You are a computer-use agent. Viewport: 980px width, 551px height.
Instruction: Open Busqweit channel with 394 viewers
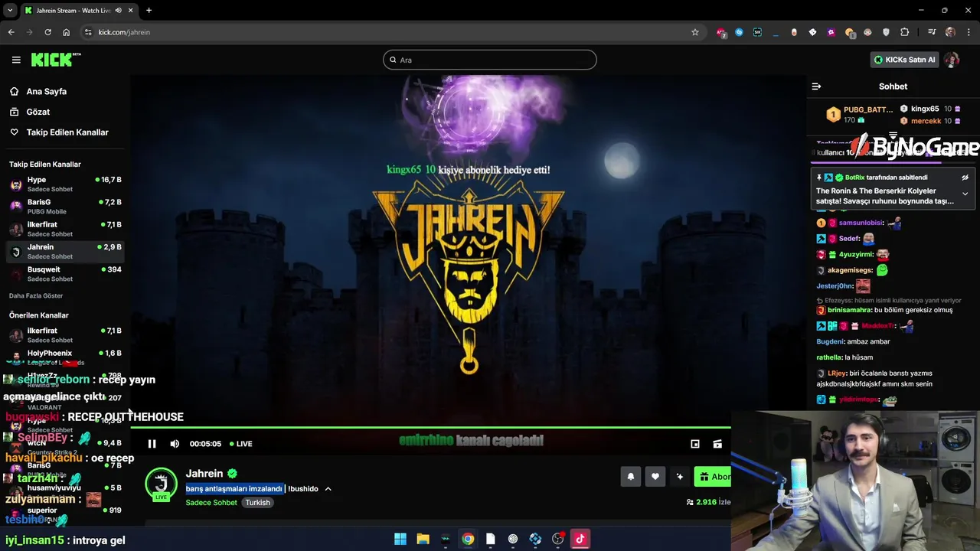point(65,274)
